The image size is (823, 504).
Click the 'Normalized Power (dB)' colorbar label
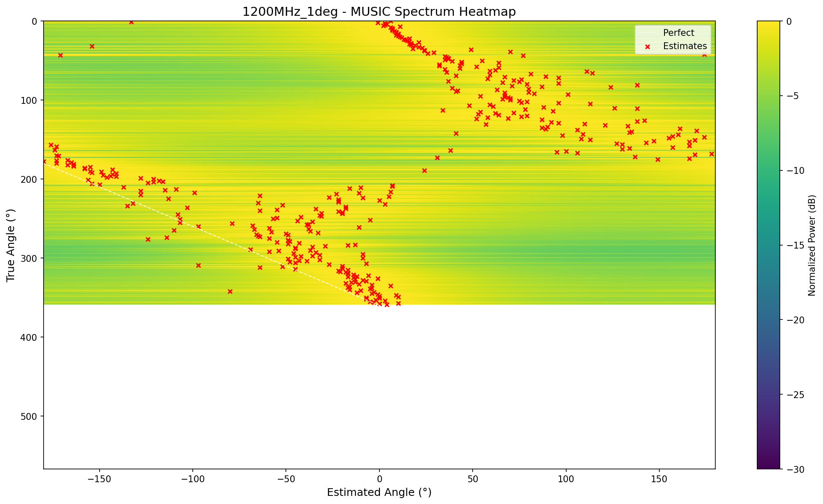click(x=812, y=245)
